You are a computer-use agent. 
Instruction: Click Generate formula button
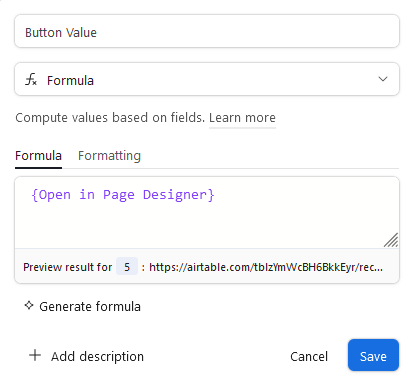pyautogui.click(x=83, y=306)
